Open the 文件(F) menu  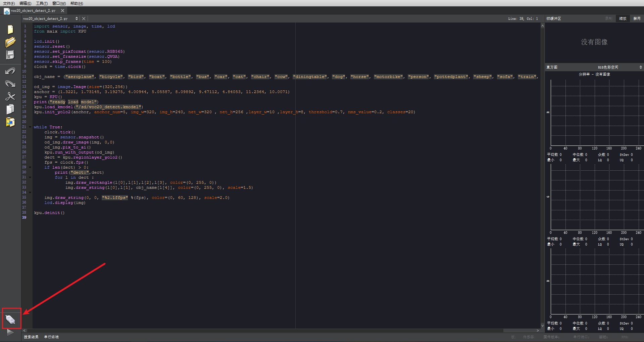9,3
